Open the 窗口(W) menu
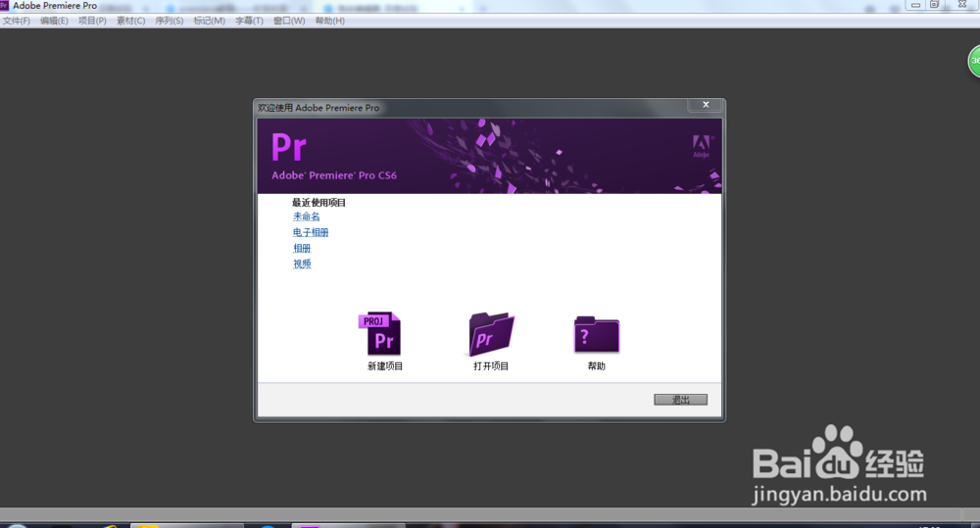 [289, 21]
